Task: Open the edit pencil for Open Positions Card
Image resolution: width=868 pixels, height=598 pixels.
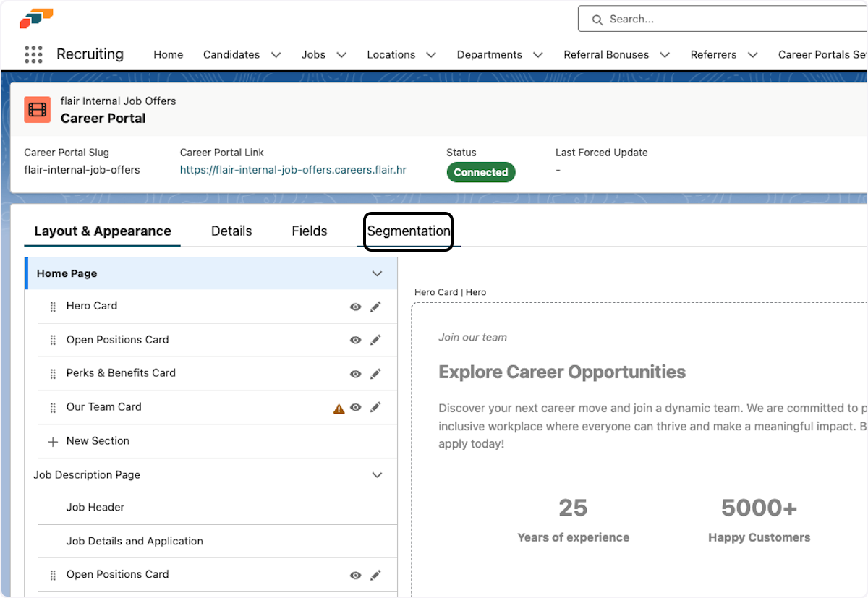Action: pos(375,340)
